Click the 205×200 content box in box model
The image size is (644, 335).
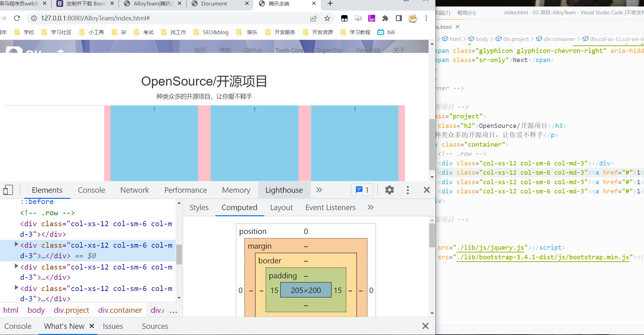click(x=306, y=290)
